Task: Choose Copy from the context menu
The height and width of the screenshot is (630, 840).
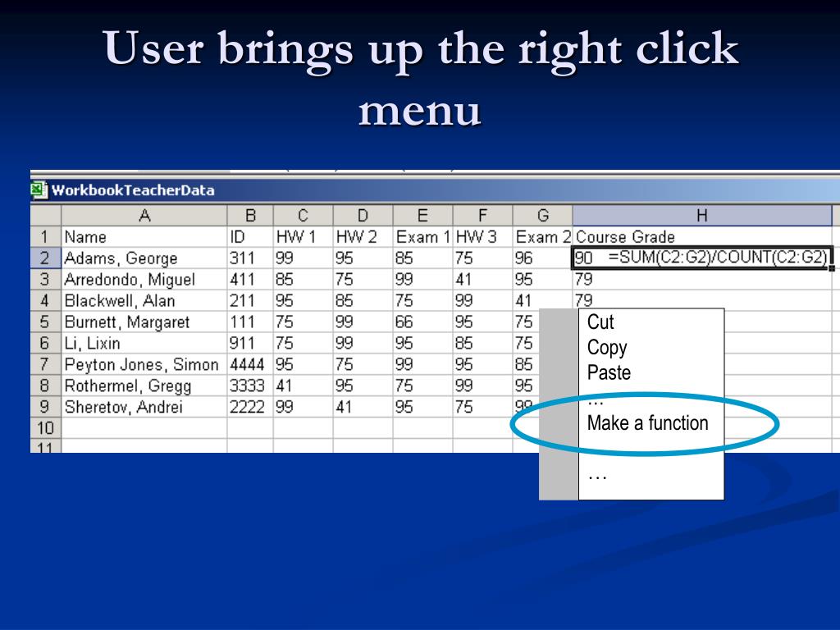Action: [606, 348]
